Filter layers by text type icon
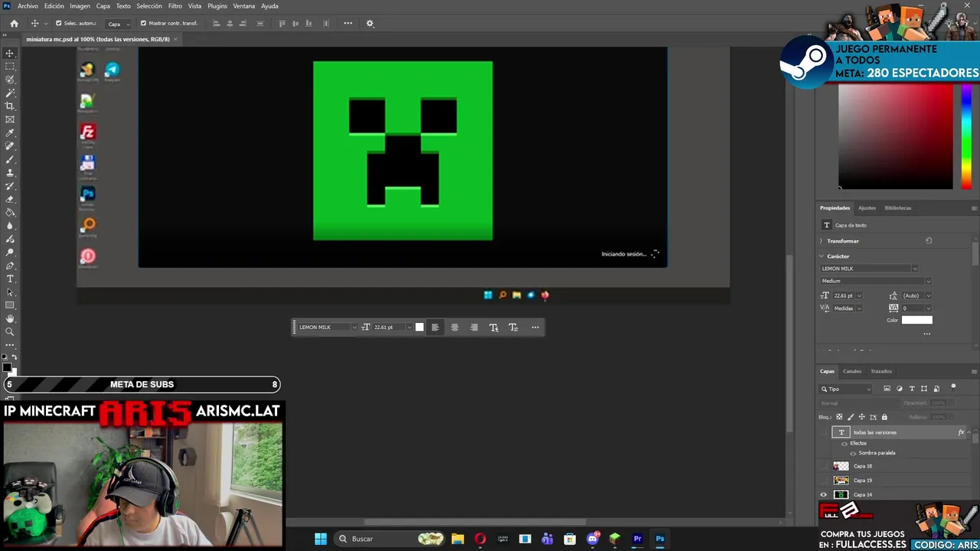 click(x=911, y=389)
